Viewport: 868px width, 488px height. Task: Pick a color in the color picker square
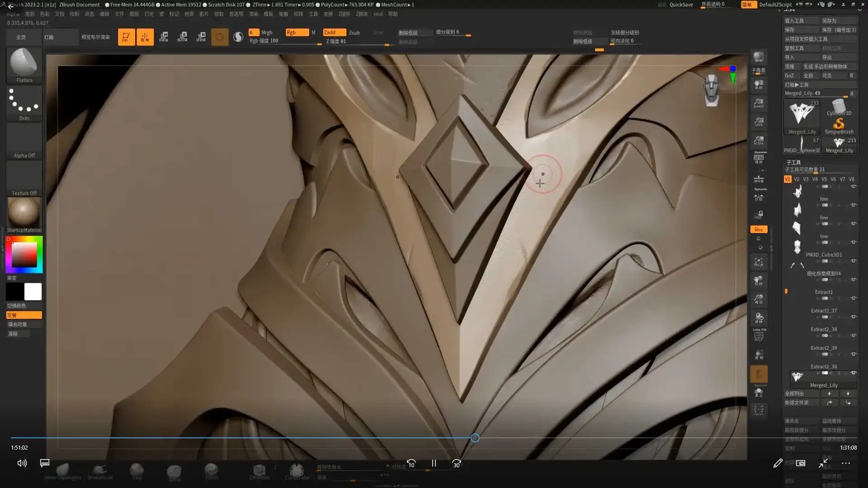(24, 254)
